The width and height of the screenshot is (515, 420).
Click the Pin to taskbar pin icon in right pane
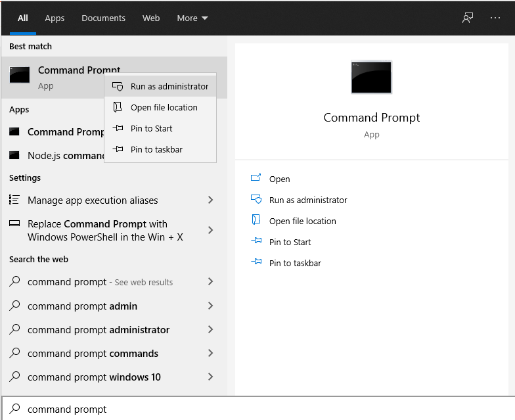256,263
